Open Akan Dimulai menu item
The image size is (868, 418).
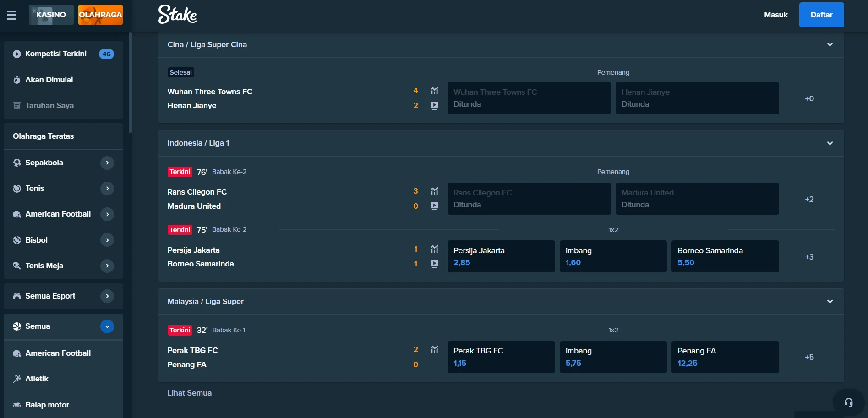click(63, 80)
